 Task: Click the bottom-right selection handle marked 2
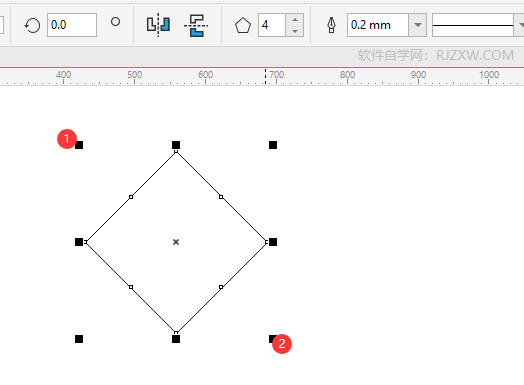click(273, 339)
